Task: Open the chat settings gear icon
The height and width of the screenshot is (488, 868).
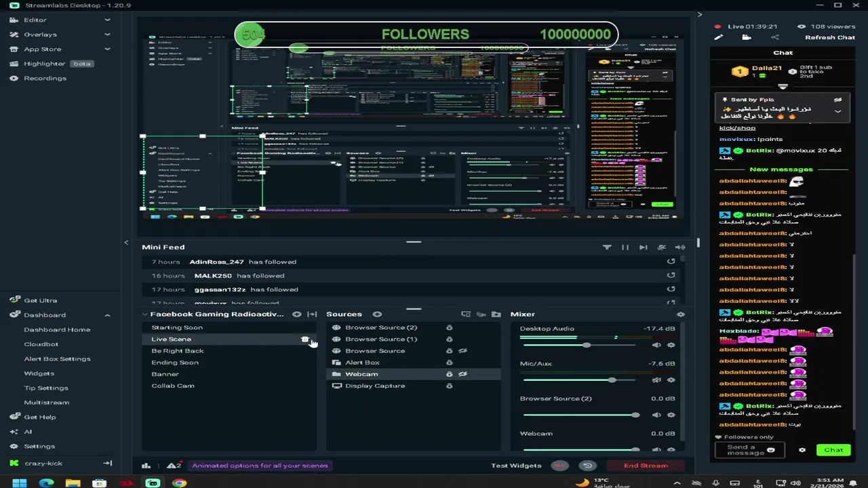Action: click(x=802, y=450)
